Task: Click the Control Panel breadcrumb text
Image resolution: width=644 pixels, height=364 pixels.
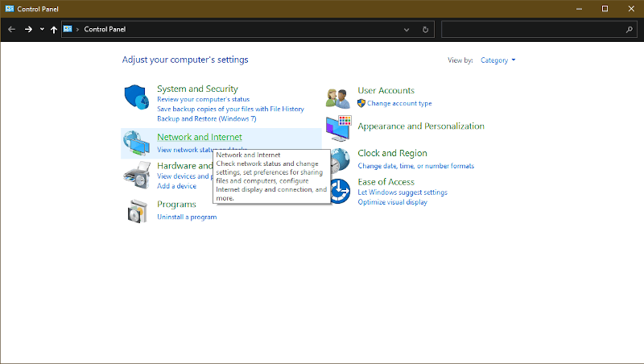Action: click(x=105, y=29)
